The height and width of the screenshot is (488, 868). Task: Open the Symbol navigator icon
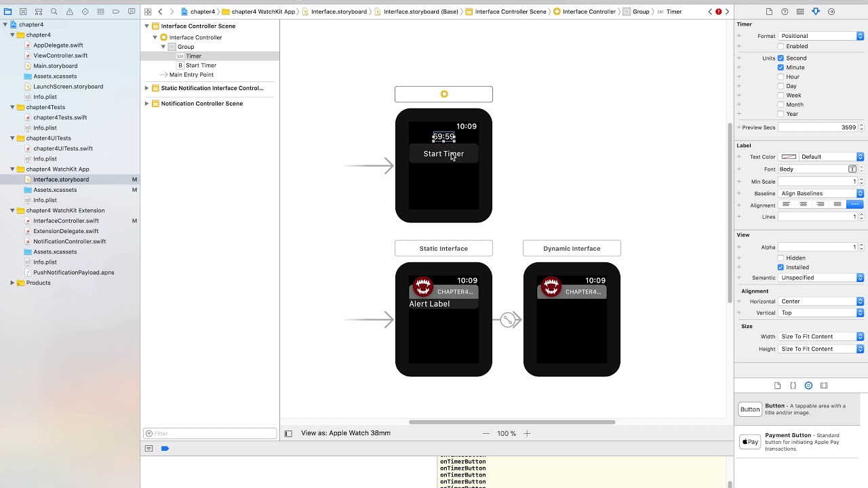pos(39,12)
